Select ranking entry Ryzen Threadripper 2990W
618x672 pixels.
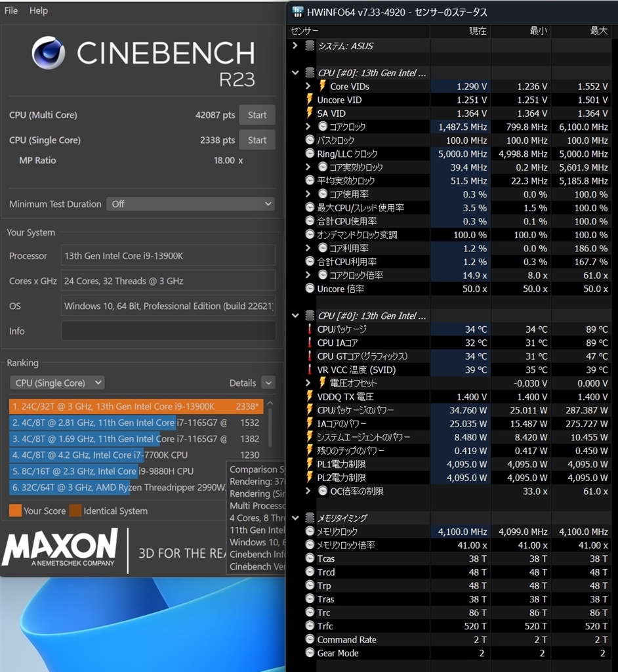pyautogui.click(x=117, y=488)
